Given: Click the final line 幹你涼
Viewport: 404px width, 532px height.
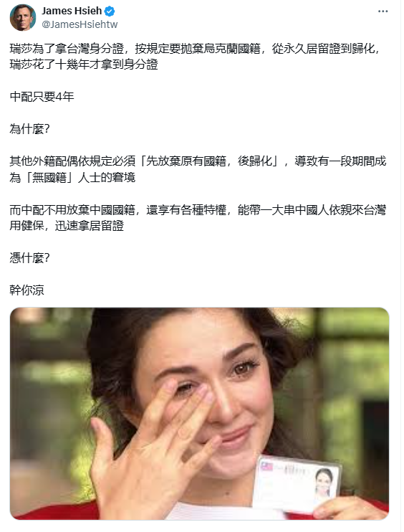Looking at the screenshot, I should tap(27, 290).
